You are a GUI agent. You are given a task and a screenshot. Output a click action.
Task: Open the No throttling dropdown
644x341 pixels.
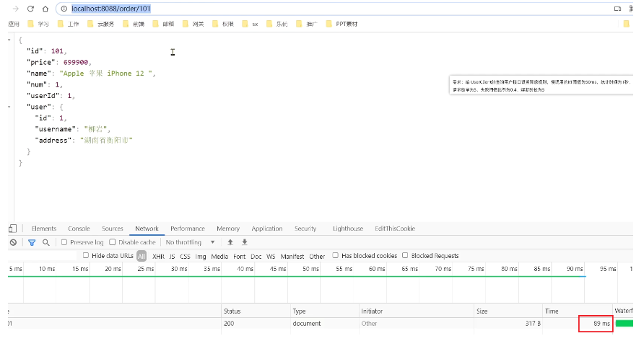[x=191, y=243]
